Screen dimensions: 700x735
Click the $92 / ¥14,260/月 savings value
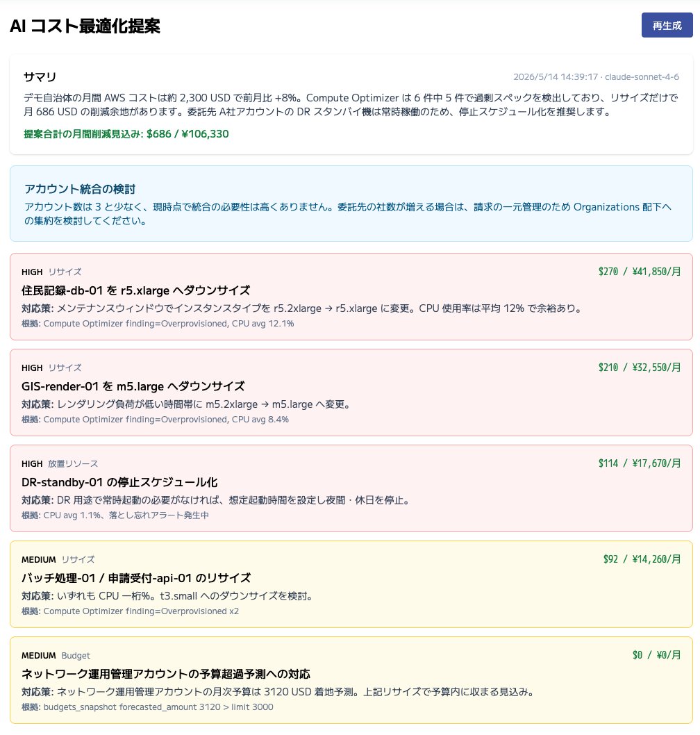pyautogui.click(x=642, y=559)
